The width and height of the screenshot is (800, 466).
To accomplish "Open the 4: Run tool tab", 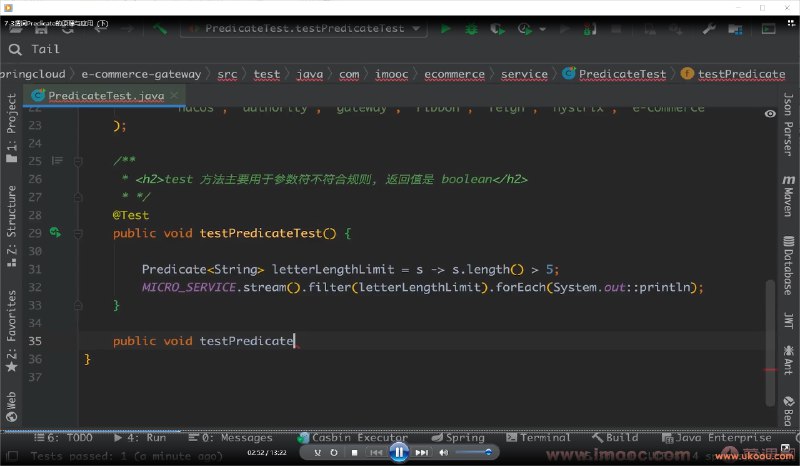I will pyautogui.click(x=140, y=437).
